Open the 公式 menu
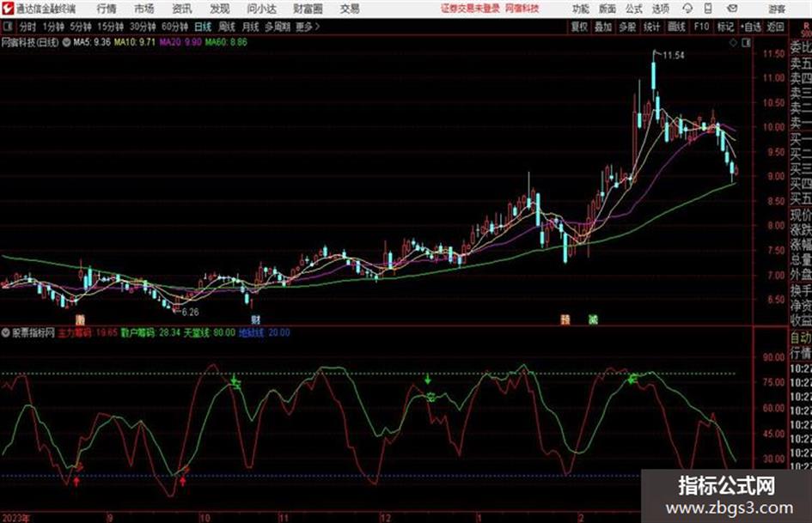The image size is (812, 523). pyautogui.click(x=634, y=9)
